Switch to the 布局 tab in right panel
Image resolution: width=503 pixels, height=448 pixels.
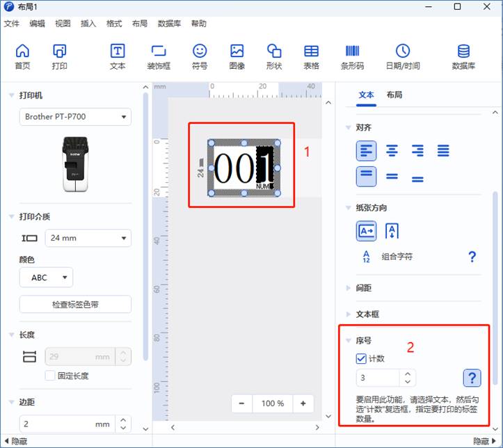click(394, 95)
